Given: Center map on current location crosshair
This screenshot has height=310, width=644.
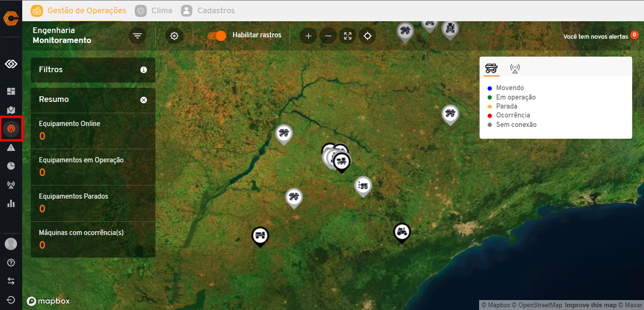Looking at the screenshot, I should (368, 36).
